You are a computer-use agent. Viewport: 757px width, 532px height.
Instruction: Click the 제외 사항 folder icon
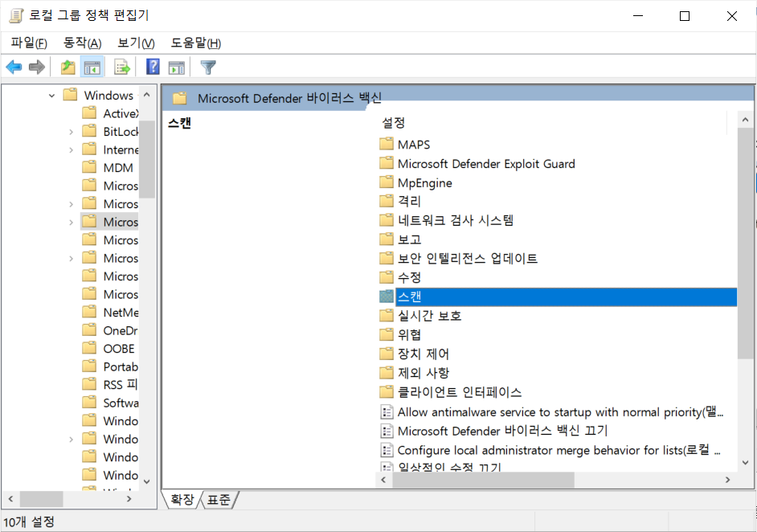387,372
